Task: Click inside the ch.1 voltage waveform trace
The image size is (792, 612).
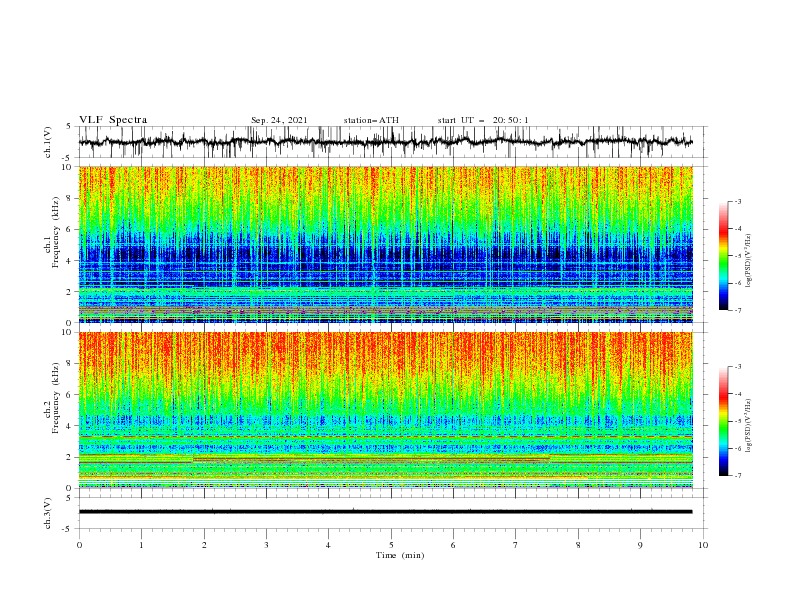Action: coord(386,142)
